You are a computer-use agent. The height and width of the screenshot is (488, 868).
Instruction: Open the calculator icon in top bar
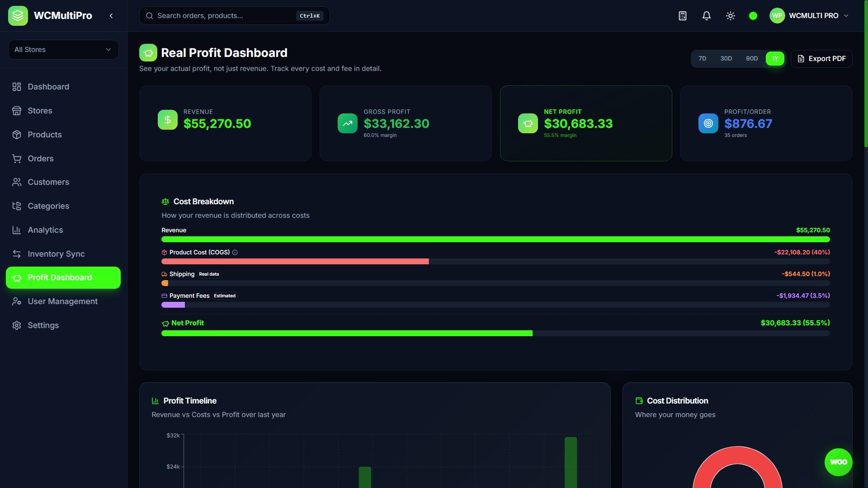click(683, 16)
